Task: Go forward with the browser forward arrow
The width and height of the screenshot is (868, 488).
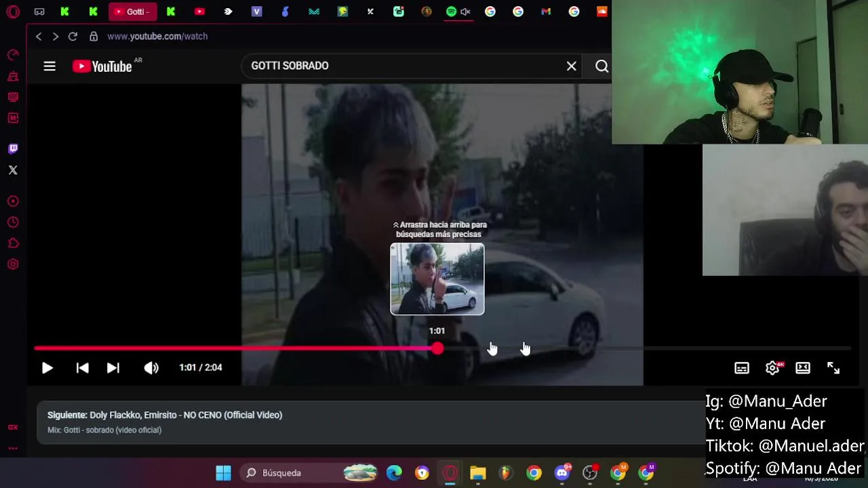Action: [56, 37]
